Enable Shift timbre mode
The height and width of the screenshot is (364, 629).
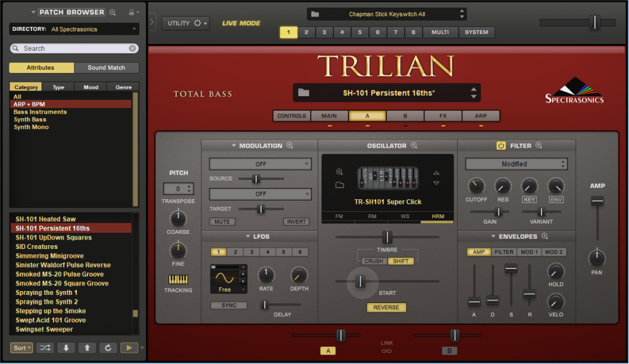pos(401,261)
